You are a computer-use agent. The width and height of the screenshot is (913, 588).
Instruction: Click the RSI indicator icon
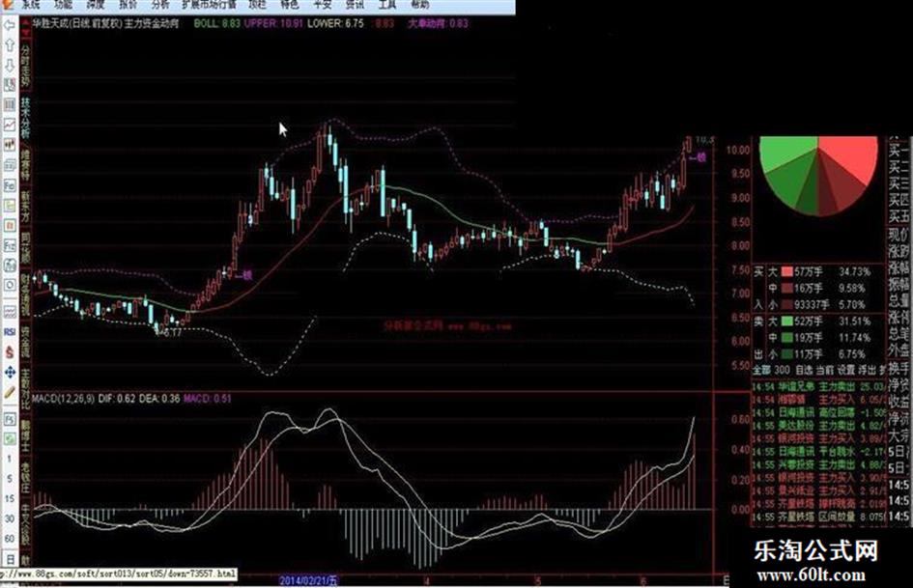click(x=10, y=332)
